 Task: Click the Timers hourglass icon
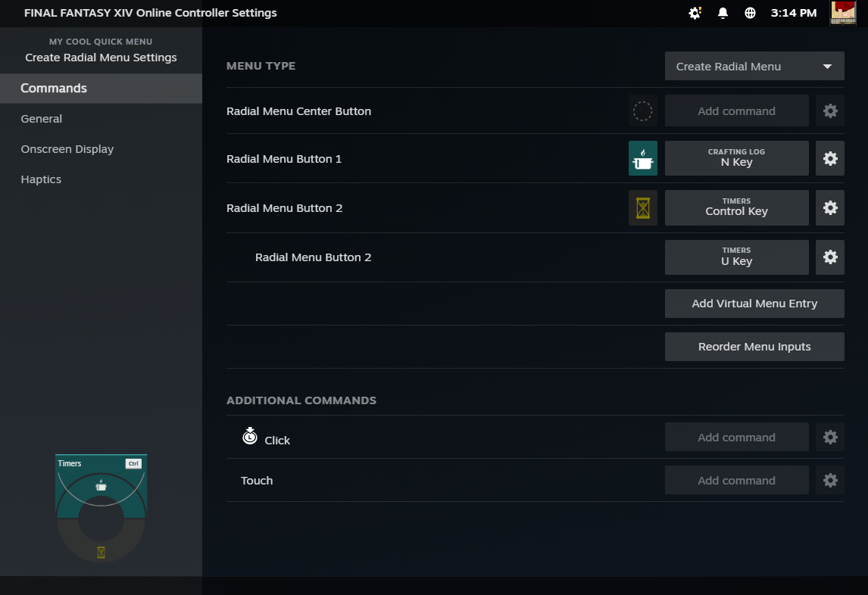642,207
